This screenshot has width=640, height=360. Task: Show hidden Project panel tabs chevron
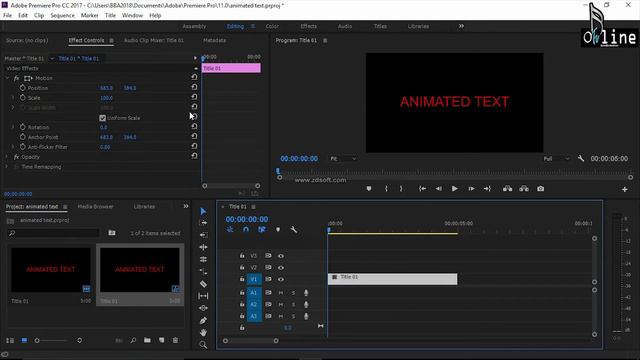[x=186, y=206]
